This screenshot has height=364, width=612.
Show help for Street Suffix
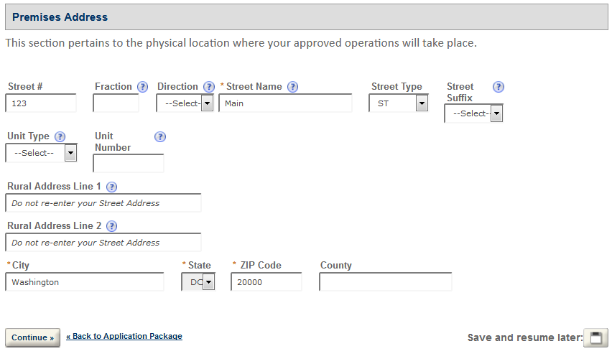(499, 87)
